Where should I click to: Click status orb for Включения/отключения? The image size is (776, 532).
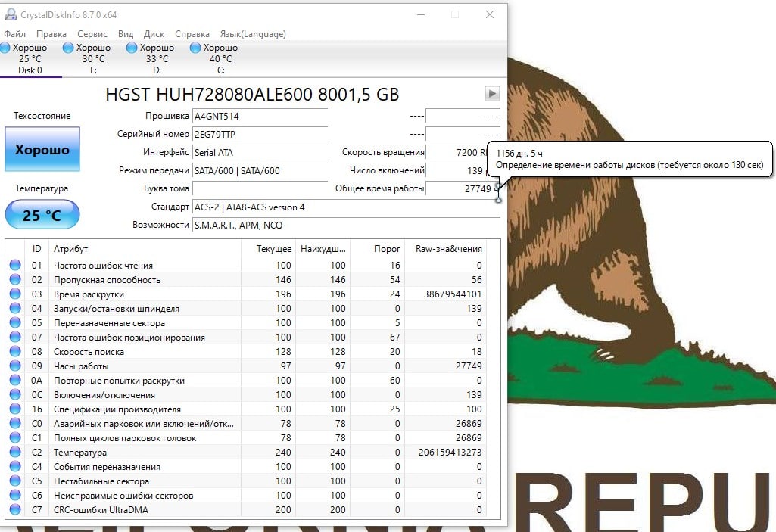point(15,394)
